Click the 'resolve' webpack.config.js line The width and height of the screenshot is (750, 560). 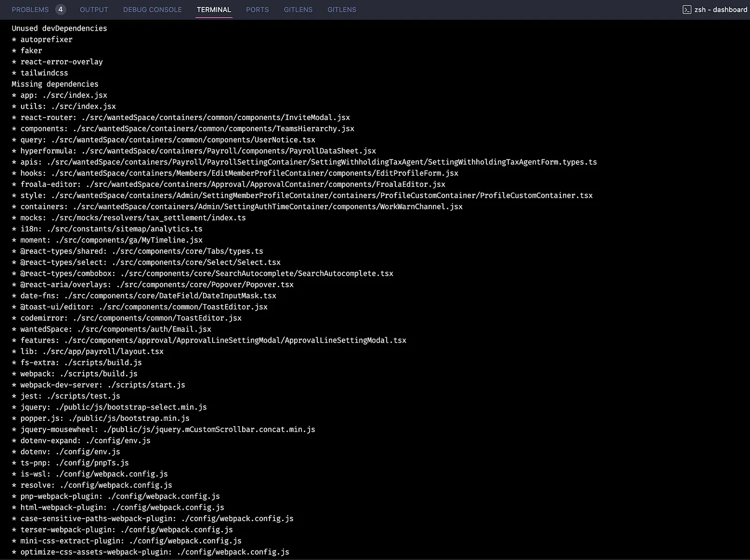(92, 486)
